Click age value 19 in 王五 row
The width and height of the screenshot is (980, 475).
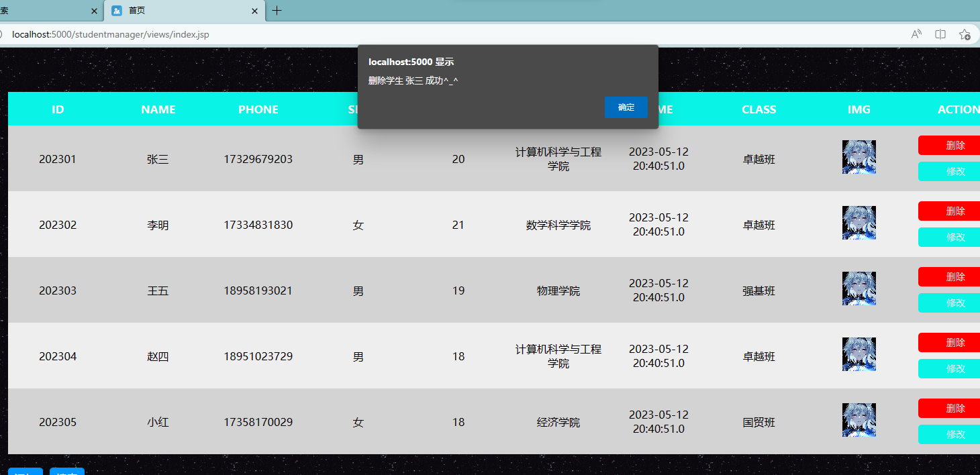tap(458, 291)
